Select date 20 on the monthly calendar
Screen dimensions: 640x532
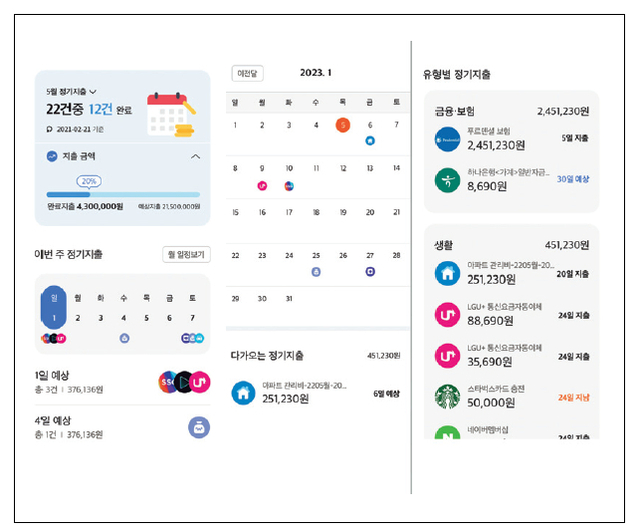(370, 212)
